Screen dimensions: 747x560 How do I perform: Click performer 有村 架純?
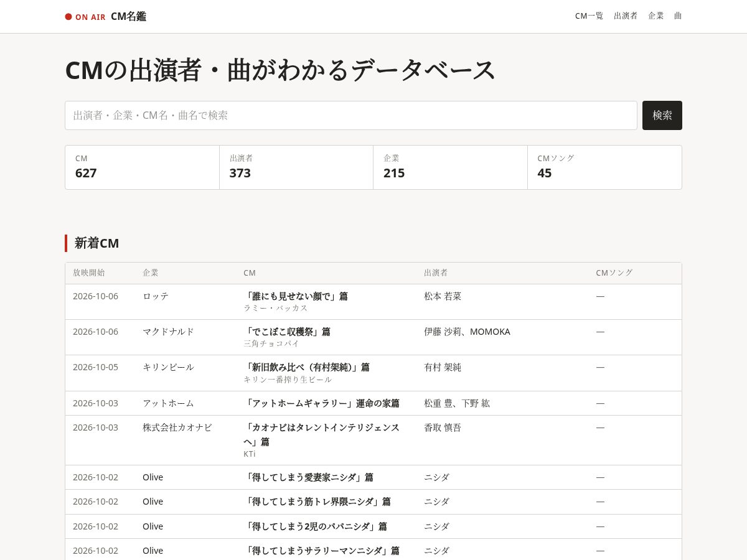pos(443,367)
